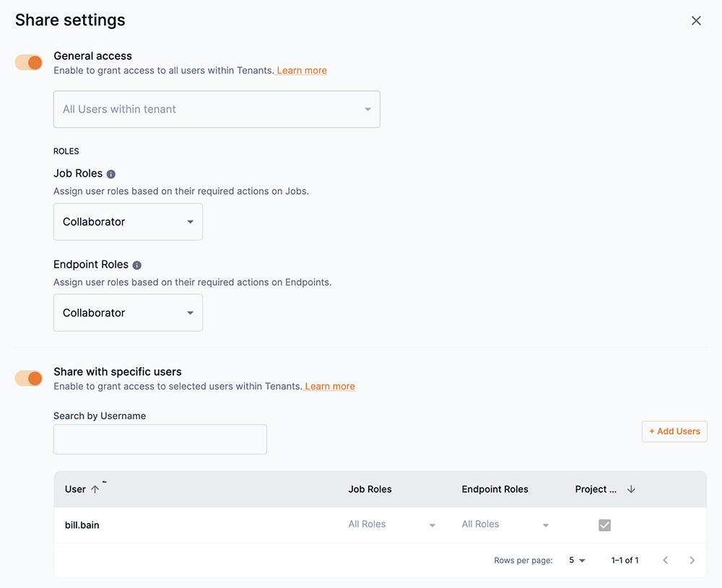Click the + Add Users button
This screenshot has height=588, width=722.
[674, 431]
